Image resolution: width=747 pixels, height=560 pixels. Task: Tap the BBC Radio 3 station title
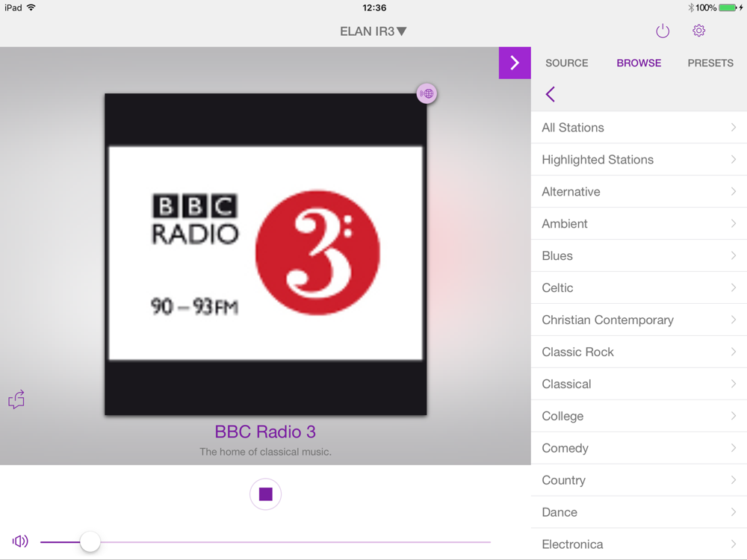265,432
